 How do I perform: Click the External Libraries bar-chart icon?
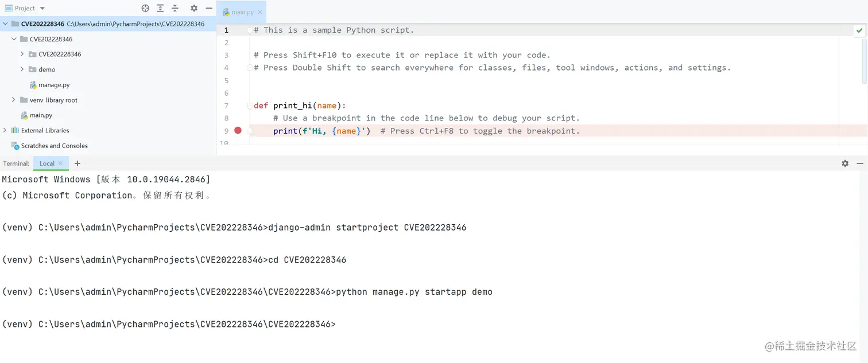tap(15, 130)
